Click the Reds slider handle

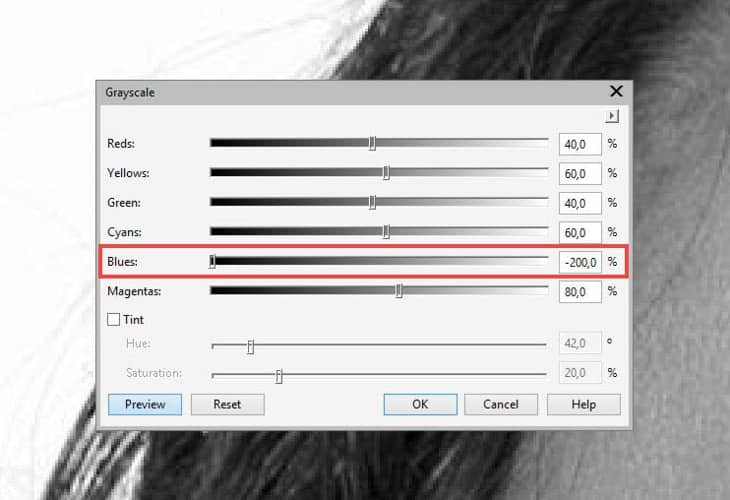(372, 144)
